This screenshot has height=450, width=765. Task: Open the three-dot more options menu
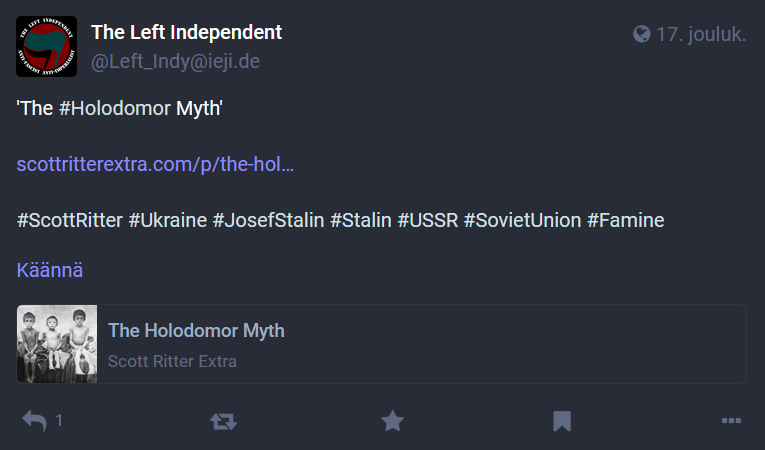click(731, 422)
